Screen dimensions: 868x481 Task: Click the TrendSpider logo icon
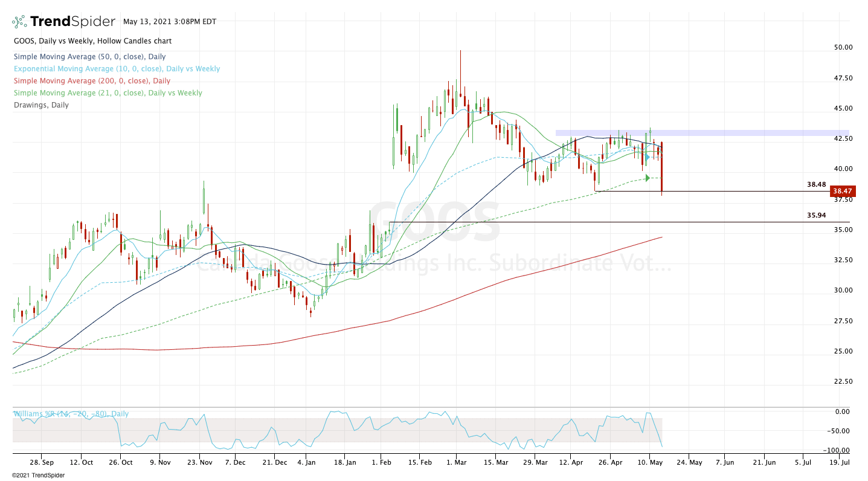[x=18, y=21]
